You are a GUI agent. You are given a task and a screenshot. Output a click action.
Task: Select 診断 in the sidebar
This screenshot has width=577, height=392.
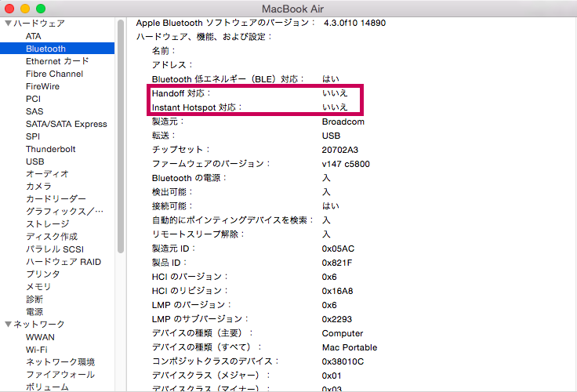pos(34,299)
